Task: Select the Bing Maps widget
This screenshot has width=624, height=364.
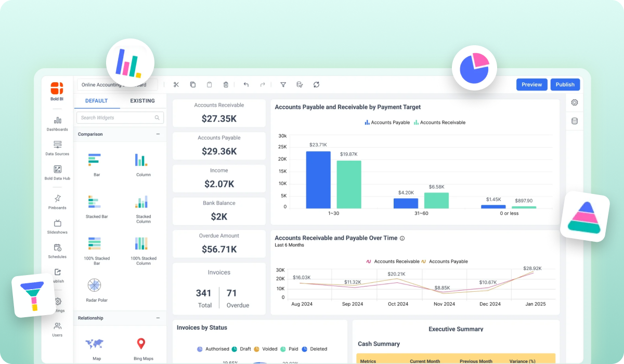Action: click(144, 349)
